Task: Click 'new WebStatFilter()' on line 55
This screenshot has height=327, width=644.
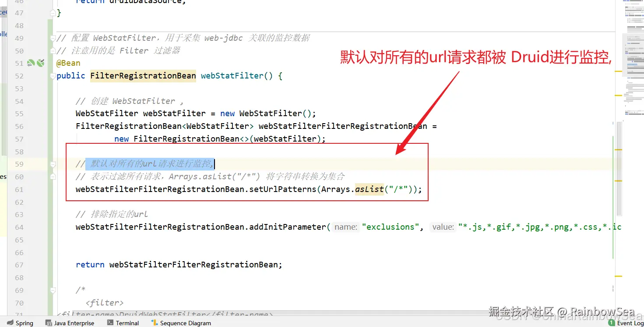Action: point(265,114)
